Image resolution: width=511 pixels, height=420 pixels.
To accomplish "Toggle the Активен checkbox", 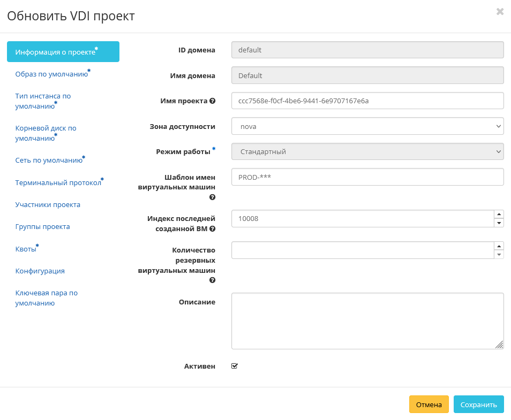I will point(235,366).
